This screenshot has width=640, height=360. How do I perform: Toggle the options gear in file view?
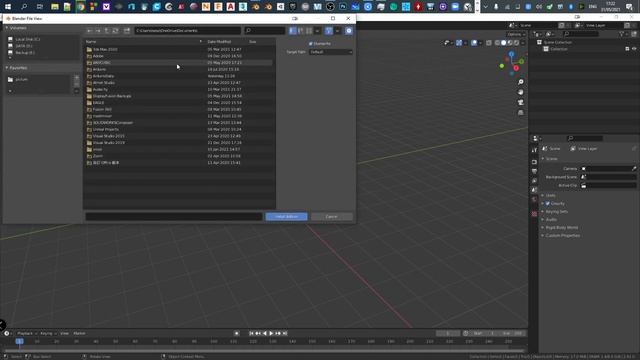click(349, 31)
